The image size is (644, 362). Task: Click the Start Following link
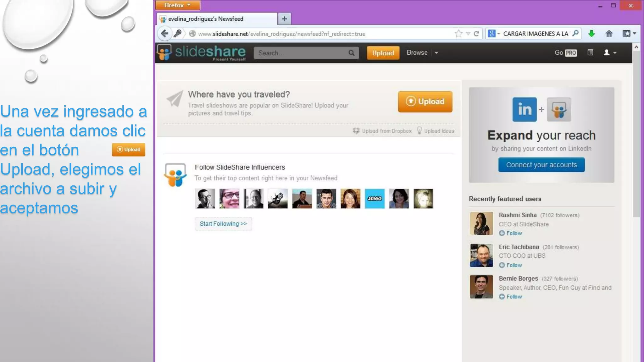coord(223,224)
